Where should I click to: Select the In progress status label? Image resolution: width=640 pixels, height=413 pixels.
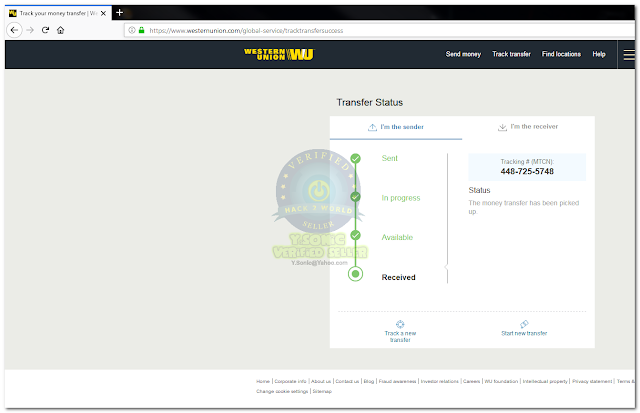(401, 198)
